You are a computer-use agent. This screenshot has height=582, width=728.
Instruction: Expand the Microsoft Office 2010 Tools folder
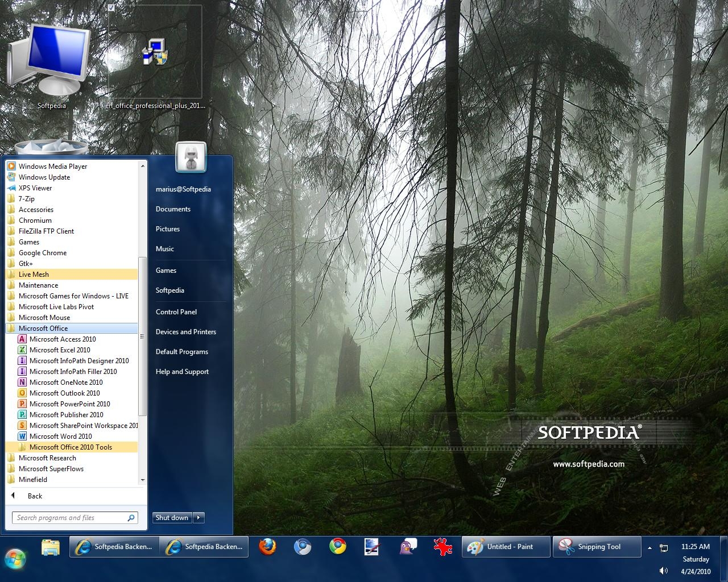[71, 447]
